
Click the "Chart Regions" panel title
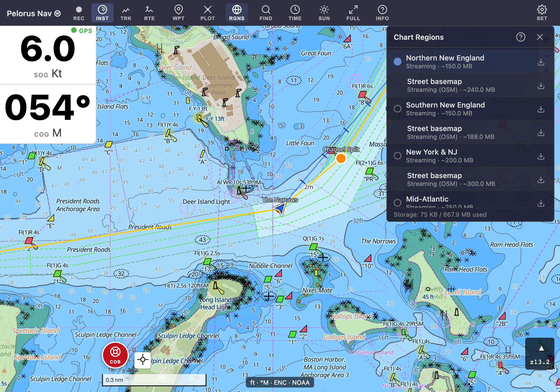click(x=419, y=37)
